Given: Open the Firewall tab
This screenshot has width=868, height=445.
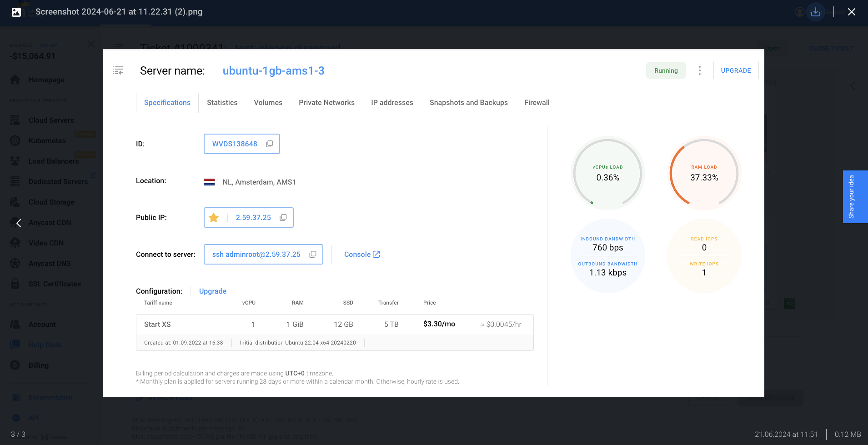Looking at the screenshot, I should point(537,103).
